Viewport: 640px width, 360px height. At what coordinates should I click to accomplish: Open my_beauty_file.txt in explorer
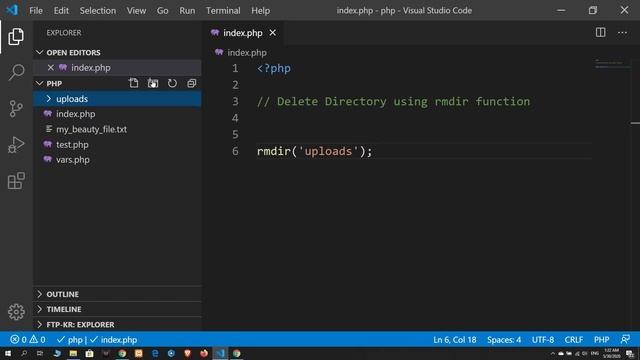[117, 129]
